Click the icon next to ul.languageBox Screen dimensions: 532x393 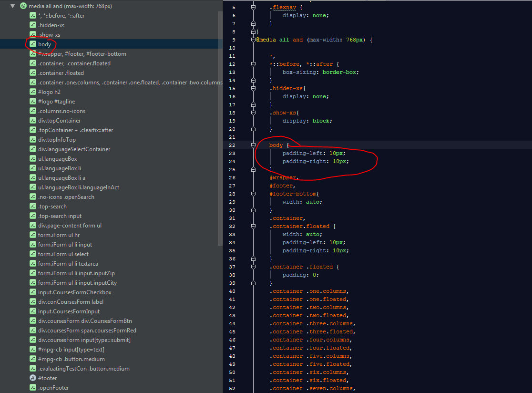point(33,158)
